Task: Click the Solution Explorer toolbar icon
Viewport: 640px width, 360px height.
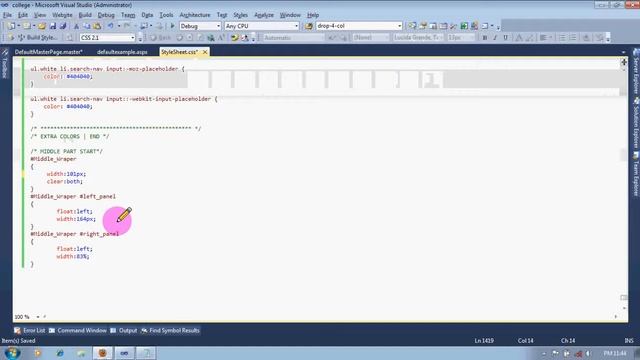Action: click(413, 26)
